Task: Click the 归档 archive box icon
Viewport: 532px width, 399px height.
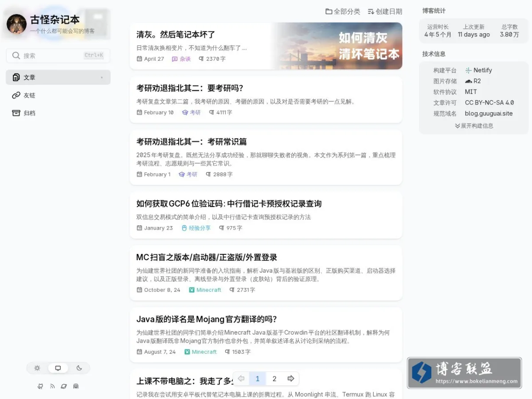Action: click(x=16, y=113)
